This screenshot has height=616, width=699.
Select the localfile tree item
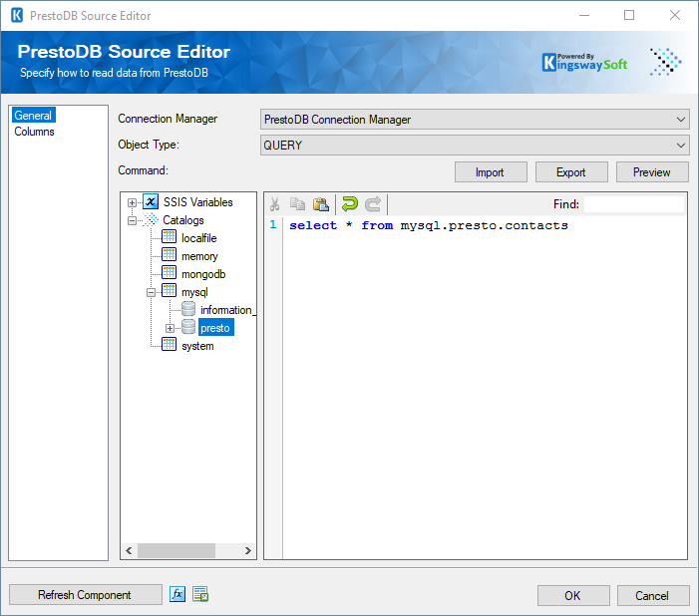click(198, 238)
